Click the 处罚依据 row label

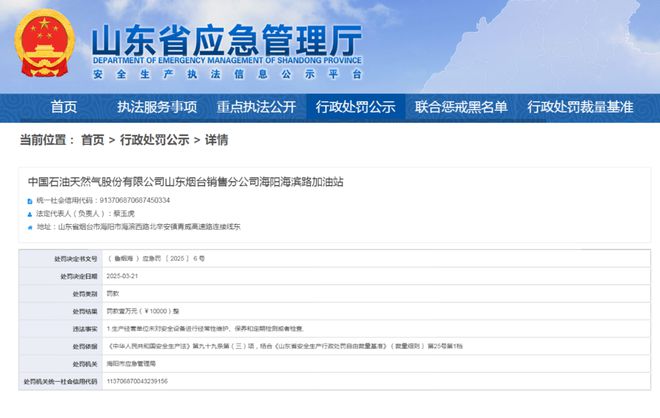pyautogui.click(x=85, y=346)
